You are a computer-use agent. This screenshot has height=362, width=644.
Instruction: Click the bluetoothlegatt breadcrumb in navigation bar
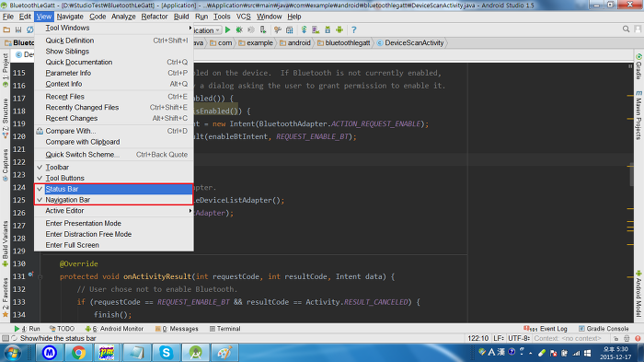point(343,42)
